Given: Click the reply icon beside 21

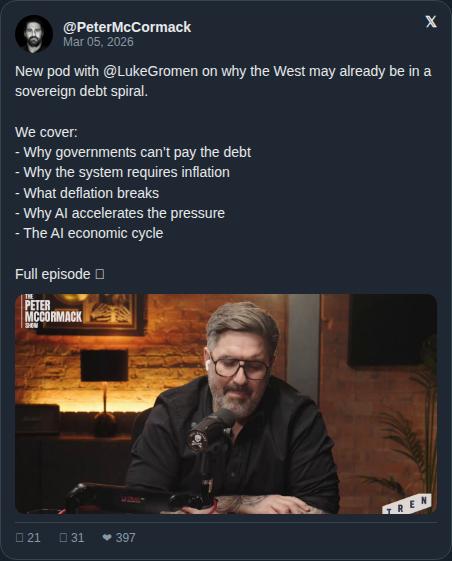Looking at the screenshot, I should tap(19, 537).
